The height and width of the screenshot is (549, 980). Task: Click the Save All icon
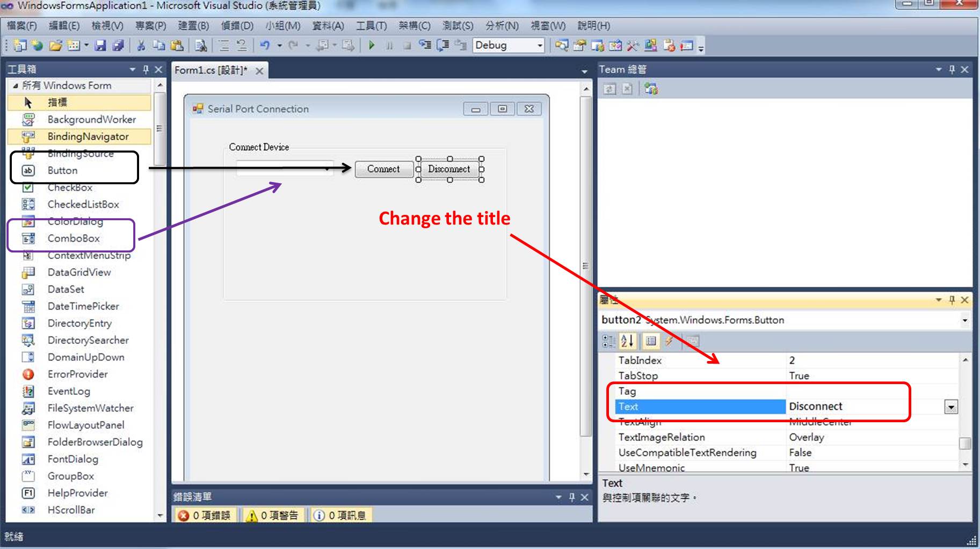click(118, 46)
